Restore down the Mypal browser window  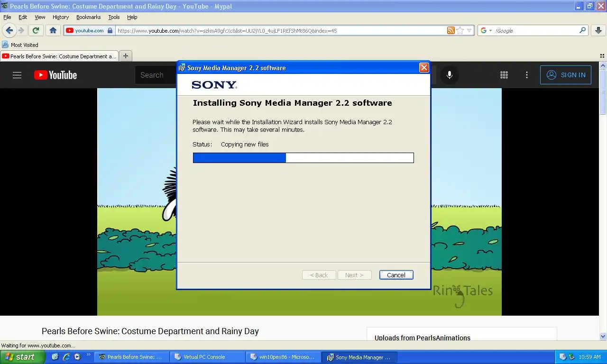pyautogui.click(x=589, y=6)
